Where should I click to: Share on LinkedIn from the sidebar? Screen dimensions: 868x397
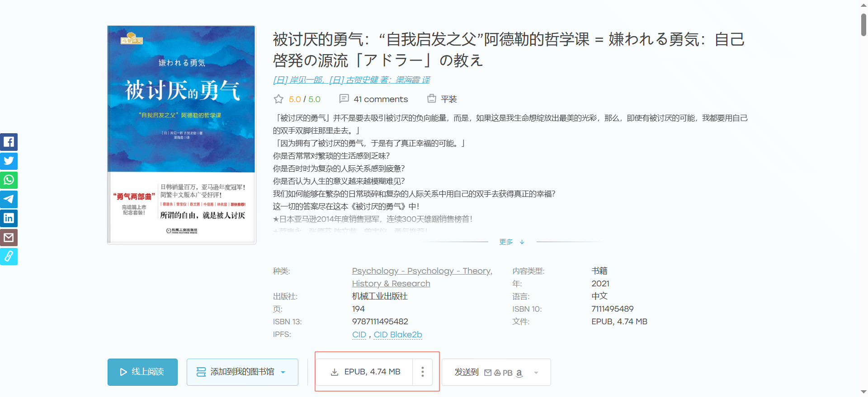point(9,218)
